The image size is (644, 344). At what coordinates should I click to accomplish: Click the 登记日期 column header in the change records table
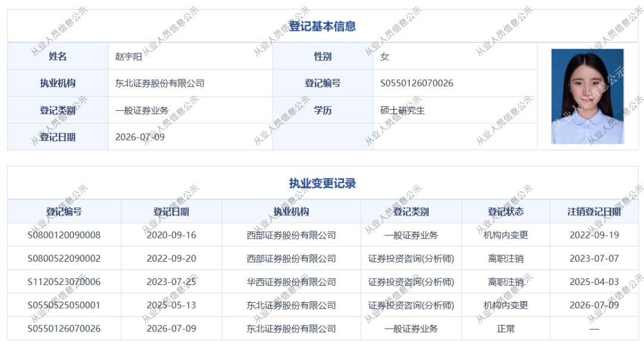coord(171,212)
